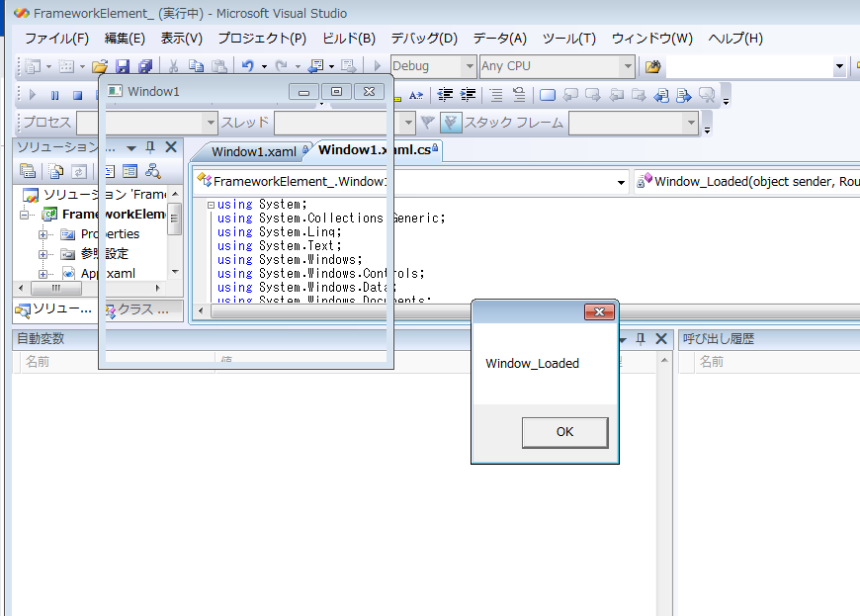Click the Navigate Backward icon
This screenshot has width=860, height=616.
[316, 66]
